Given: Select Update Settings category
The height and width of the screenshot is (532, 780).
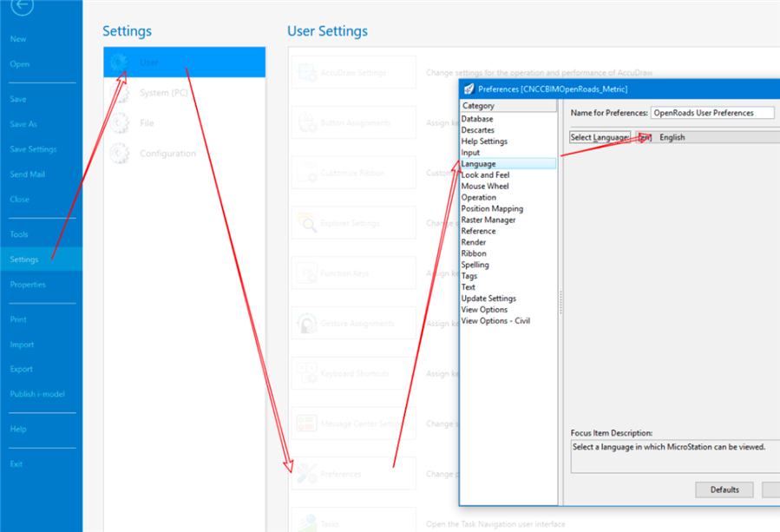Looking at the screenshot, I should tap(488, 298).
